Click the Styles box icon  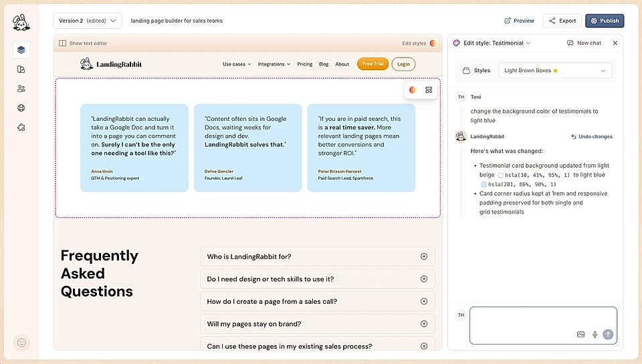466,70
